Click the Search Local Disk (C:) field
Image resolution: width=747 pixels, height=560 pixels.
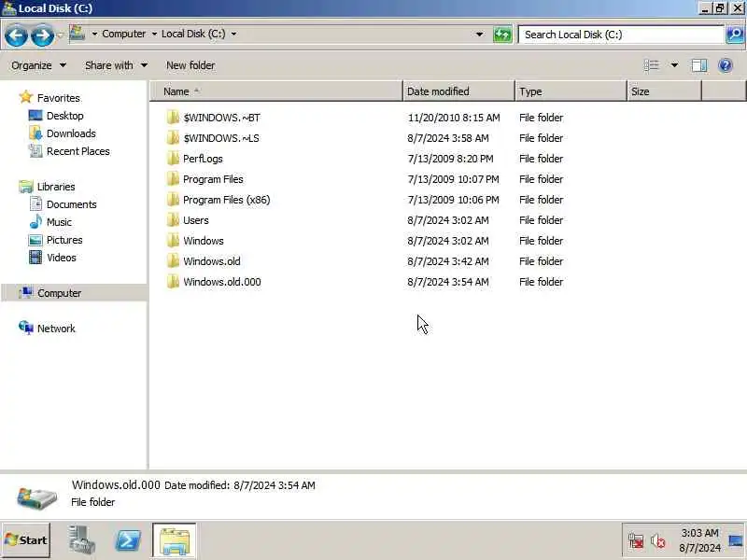[621, 35]
